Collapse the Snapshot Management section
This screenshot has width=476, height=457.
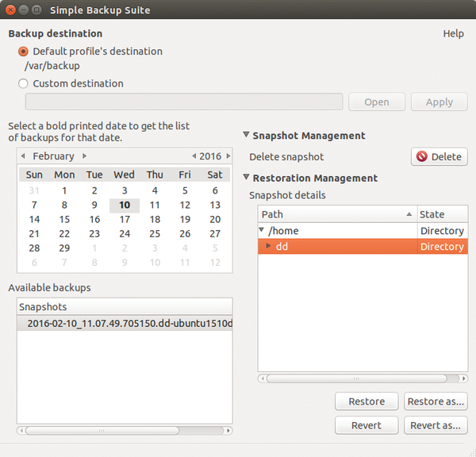[246, 134]
